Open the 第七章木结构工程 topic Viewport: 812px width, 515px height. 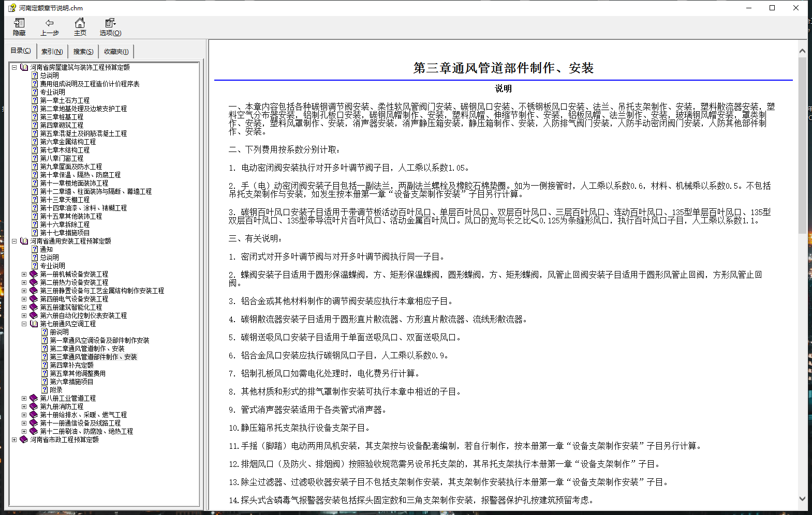pyautogui.click(x=65, y=150)
